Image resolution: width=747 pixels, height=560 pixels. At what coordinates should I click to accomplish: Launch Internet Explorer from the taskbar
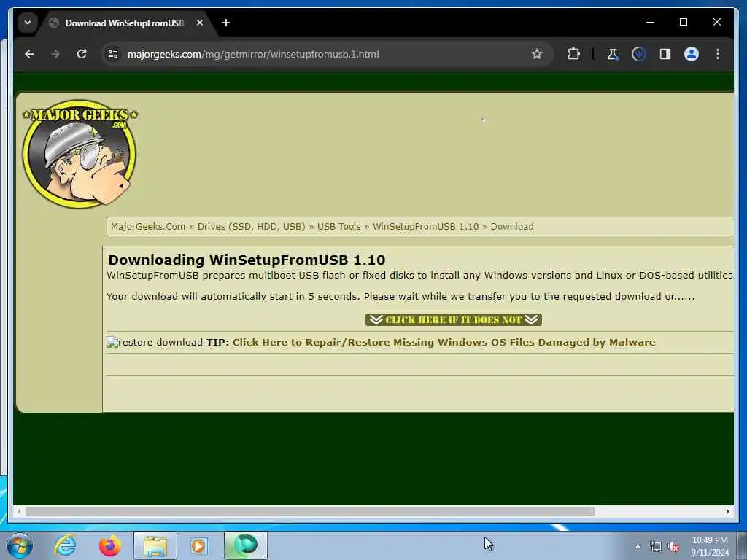click(65, 545)
